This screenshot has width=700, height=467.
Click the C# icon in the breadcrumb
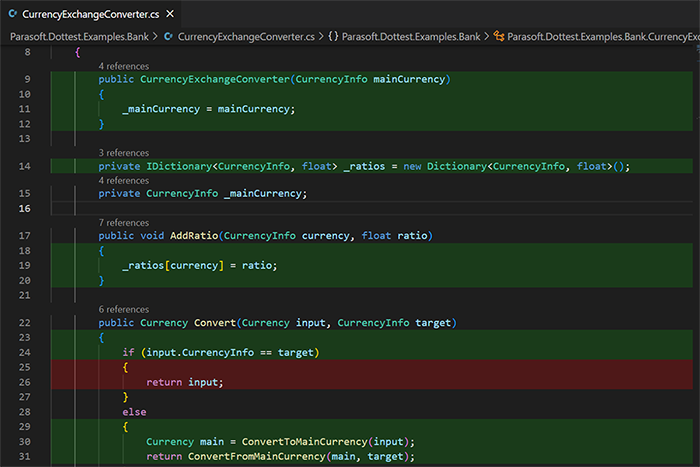coord(168,37)
